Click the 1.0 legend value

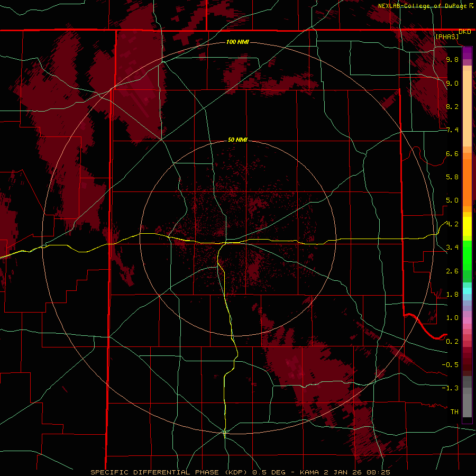tap(452, 318)
